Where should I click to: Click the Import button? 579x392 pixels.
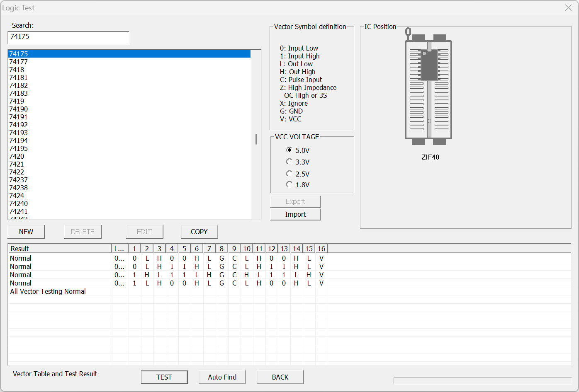click(x=295, y=214)
